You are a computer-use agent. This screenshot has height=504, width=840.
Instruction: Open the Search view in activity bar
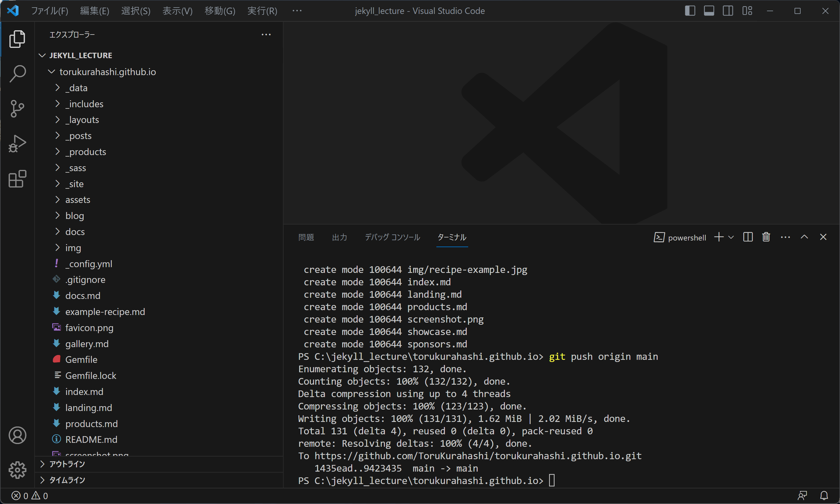(17, 74)
